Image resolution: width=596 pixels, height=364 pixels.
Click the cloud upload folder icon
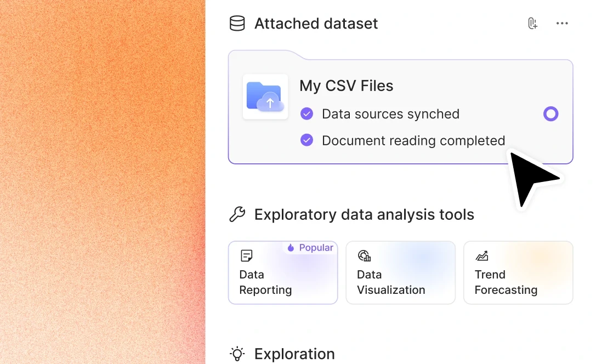point(265,97)
